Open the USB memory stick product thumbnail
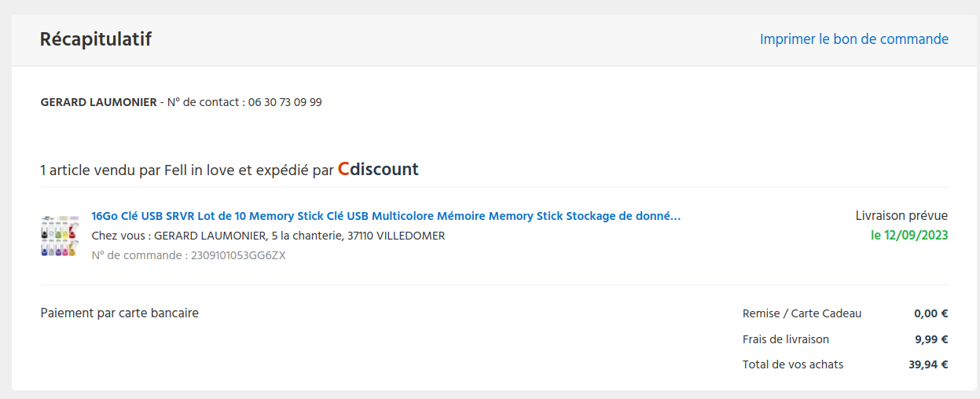 point(60,235)
